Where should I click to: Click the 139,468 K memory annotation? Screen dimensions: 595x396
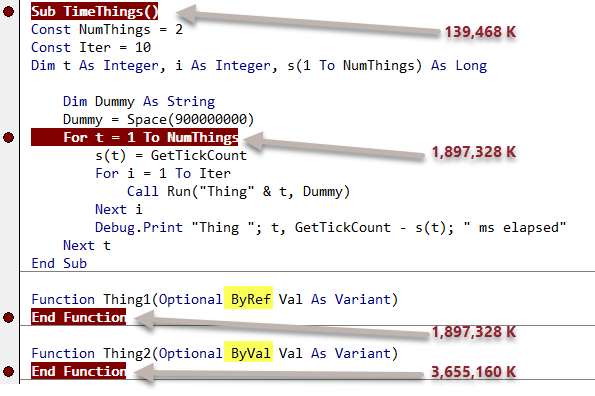[x=480, y=32]
